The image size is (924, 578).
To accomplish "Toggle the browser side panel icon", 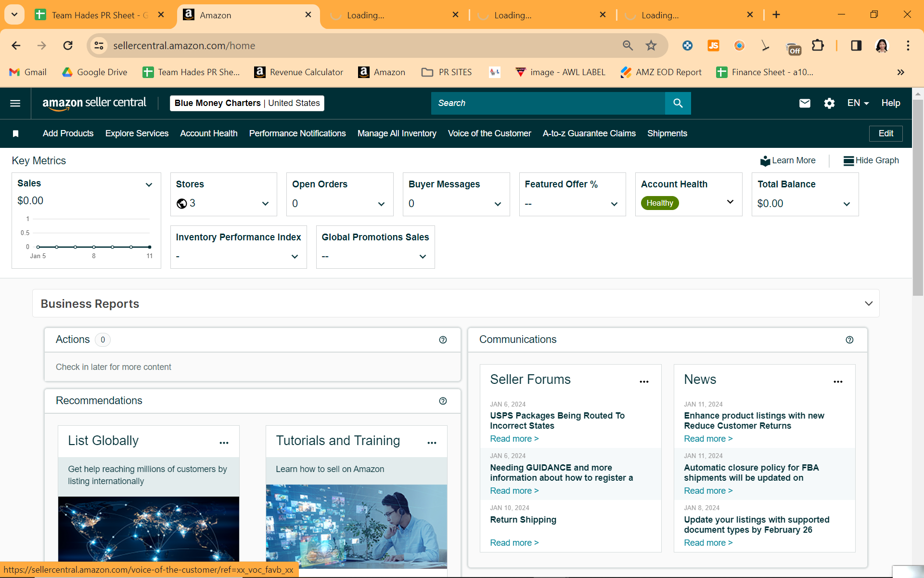I will pos(856,46).
